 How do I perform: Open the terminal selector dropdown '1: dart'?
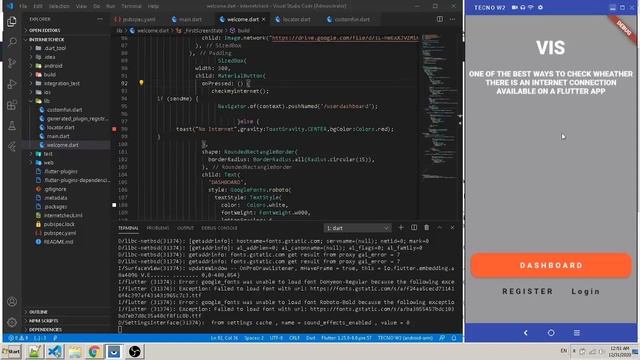pos(358,228)
